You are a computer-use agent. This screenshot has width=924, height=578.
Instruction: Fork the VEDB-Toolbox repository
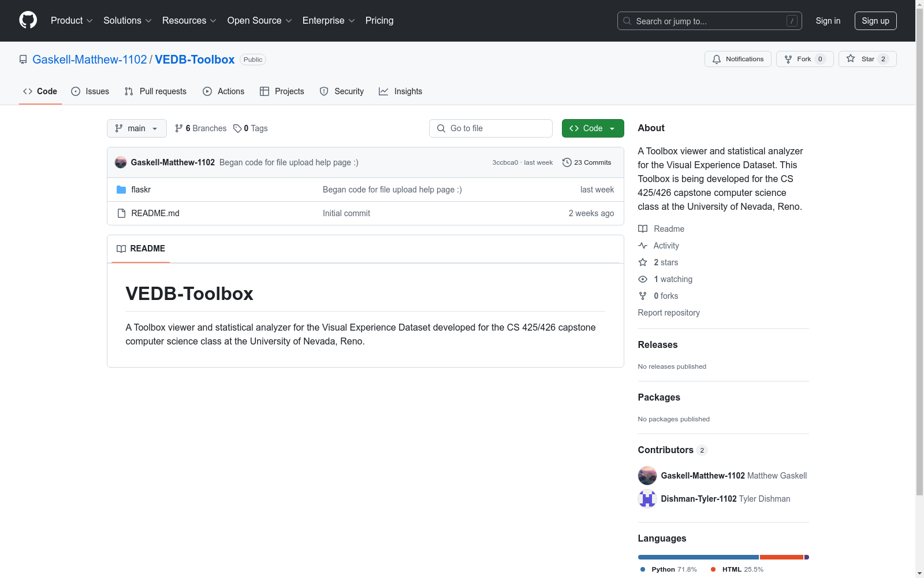pos(805,59)
